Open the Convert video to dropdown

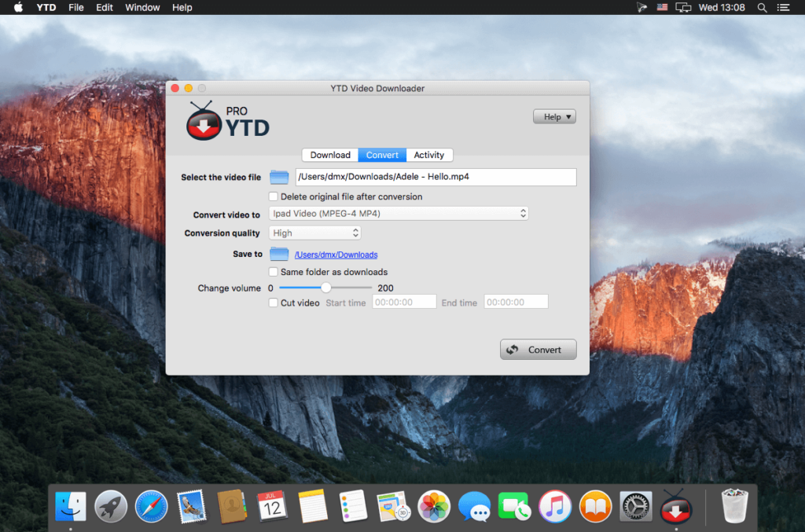point(399,213)
